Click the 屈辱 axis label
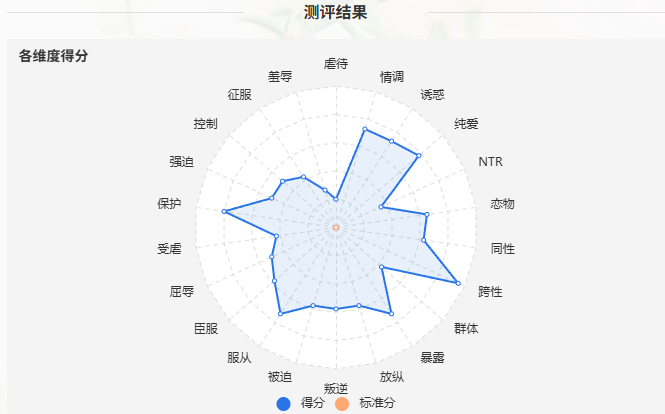This screenshot has width=665, height=414. point(182,292)
